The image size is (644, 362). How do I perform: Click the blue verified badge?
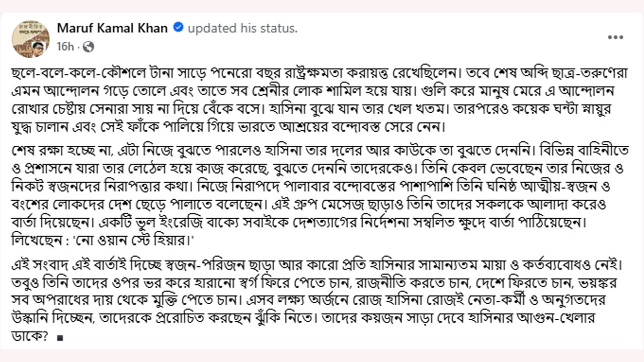(178, 28)
